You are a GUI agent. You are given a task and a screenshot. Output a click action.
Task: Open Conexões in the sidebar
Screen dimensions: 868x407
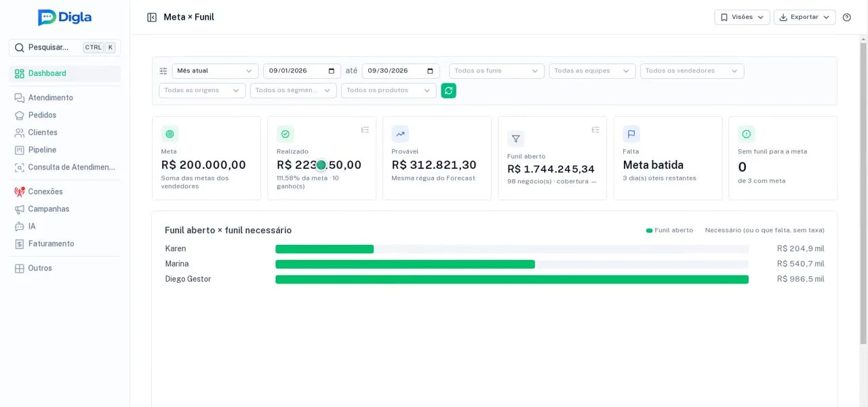[x=65, y=192]
